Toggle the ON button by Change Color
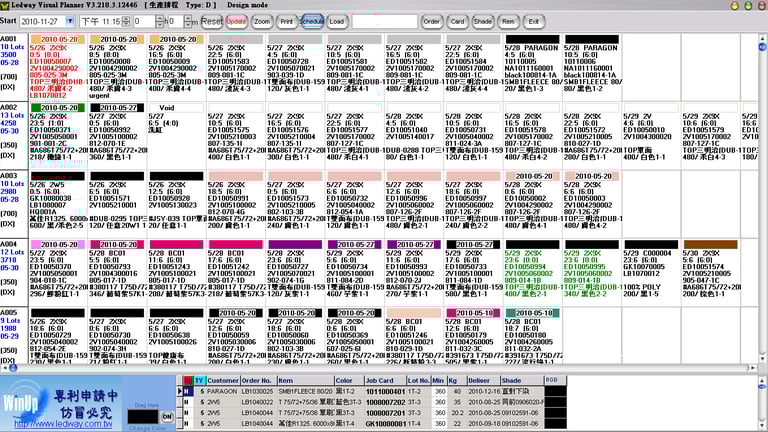 (167, 417)
